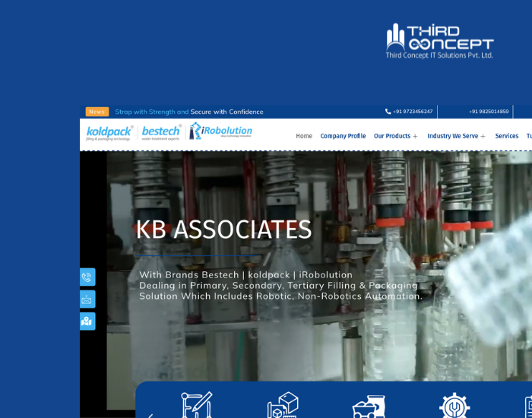Click the Third Concept logo

(439, 41)
